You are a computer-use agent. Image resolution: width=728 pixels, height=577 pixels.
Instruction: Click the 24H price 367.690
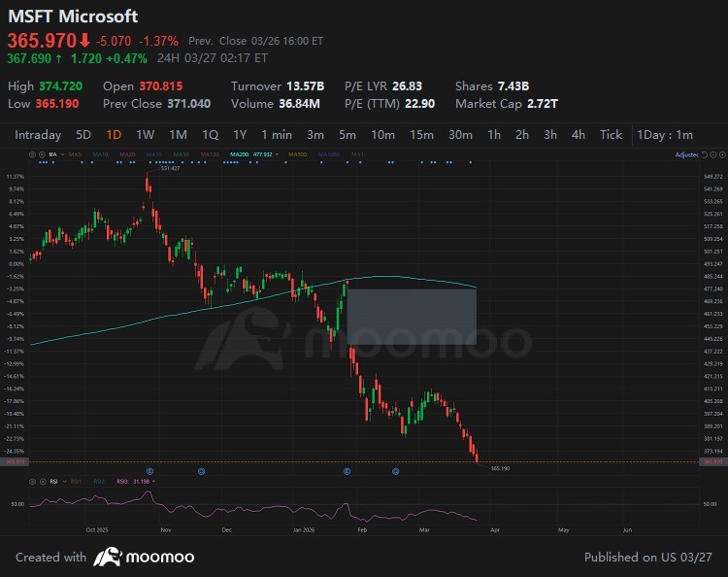(x=29, y=58)
